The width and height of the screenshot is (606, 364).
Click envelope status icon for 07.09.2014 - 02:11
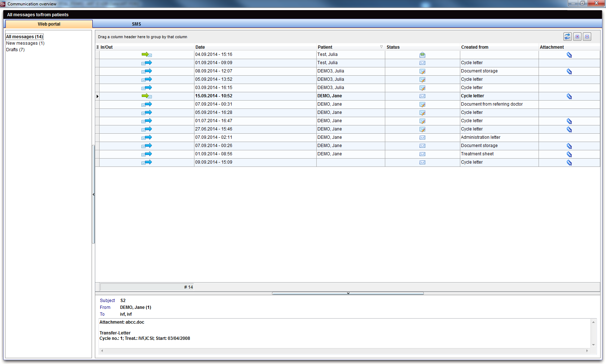pyautogui.click(x=422, y=138)
